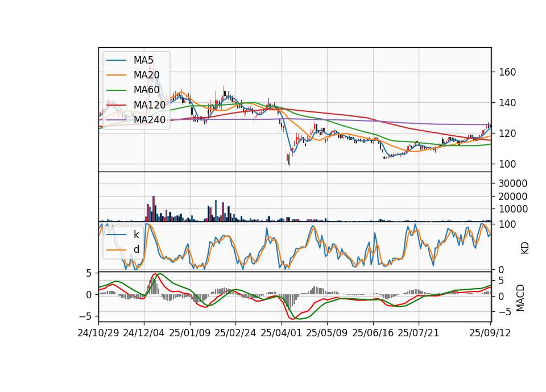The height and width of the screenshot is (392, 546).
Task: Click the April 2025 candlestick low near 100
Action: (289, 159)
